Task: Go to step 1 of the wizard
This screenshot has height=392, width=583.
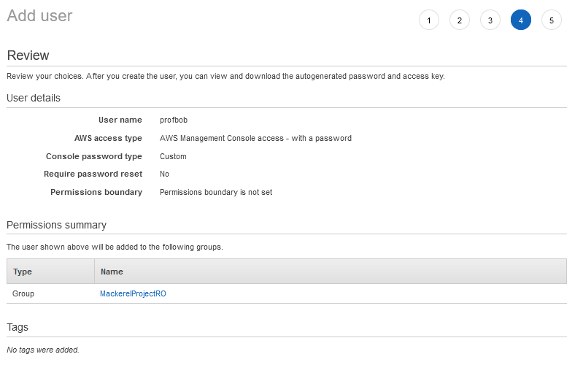Action: click(428, 20)
